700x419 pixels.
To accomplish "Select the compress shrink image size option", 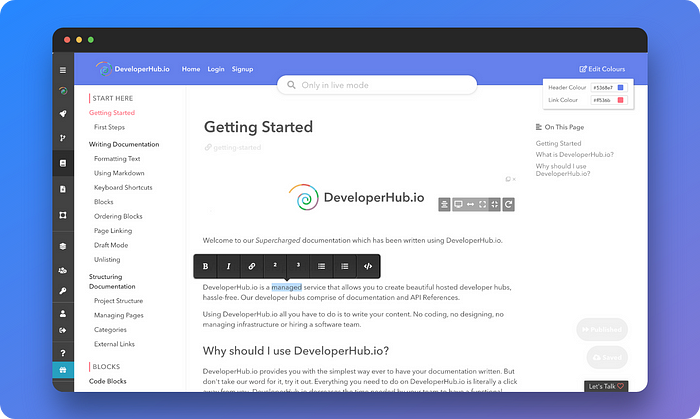I will 494,204.
